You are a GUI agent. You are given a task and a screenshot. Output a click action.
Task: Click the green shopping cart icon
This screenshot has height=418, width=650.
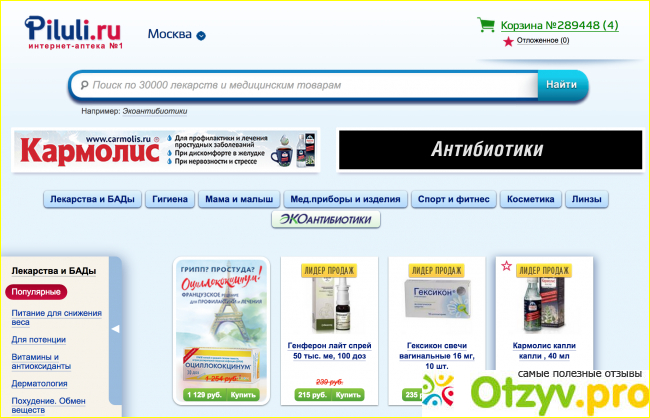point(486,25)
